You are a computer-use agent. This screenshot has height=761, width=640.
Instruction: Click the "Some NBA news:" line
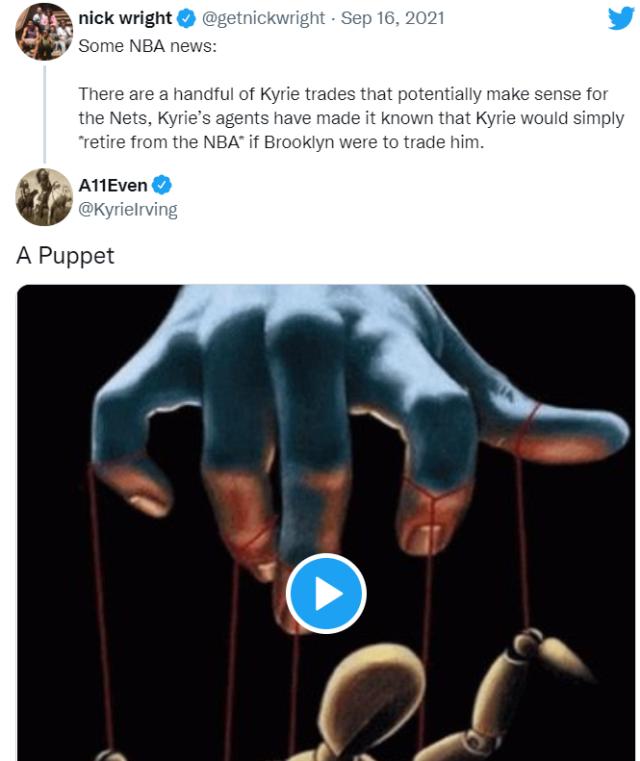click(140, 46)
